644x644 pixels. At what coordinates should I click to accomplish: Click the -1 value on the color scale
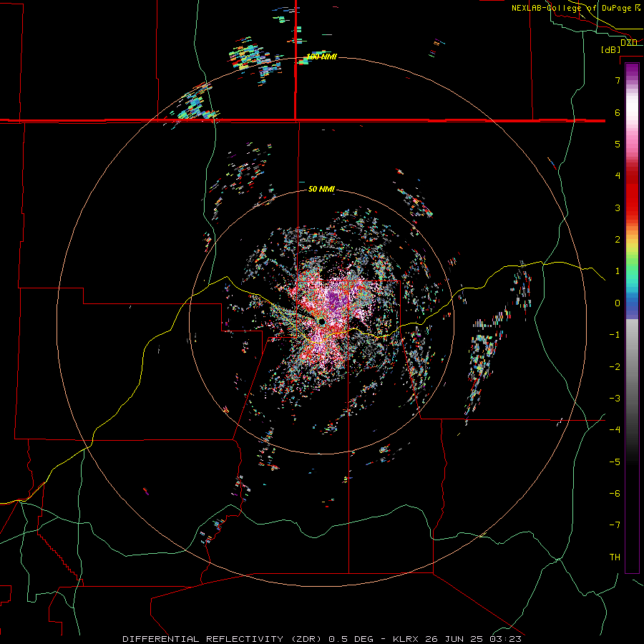tap(615, 335)
